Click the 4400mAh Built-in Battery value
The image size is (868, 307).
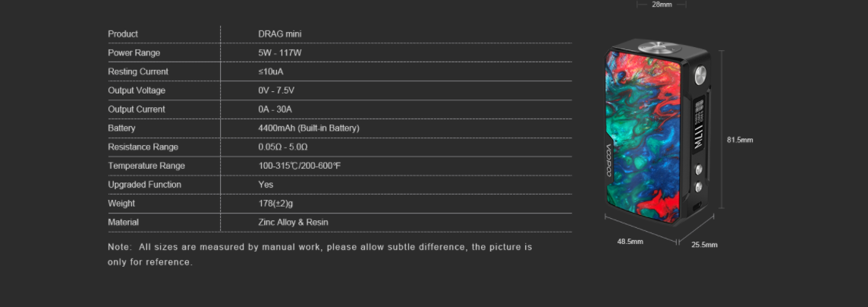point(309,128)
